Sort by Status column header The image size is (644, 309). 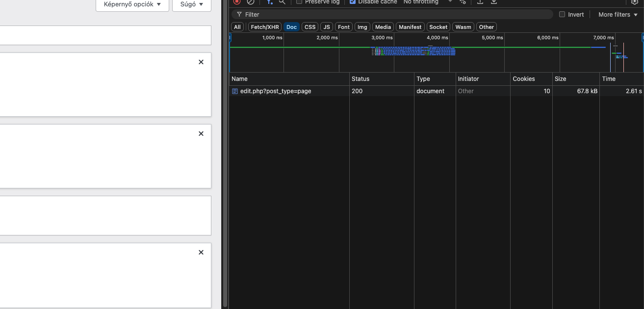coord(382,79)
